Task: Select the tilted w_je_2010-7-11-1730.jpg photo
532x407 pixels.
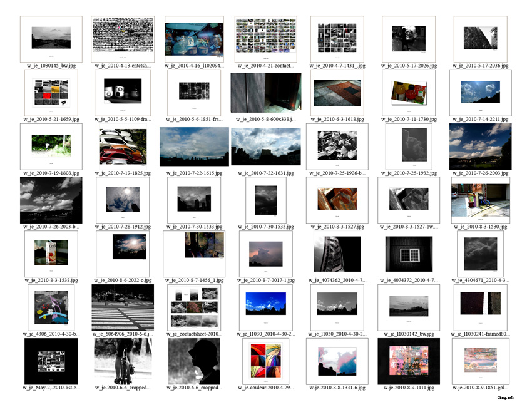Action: 409,93
